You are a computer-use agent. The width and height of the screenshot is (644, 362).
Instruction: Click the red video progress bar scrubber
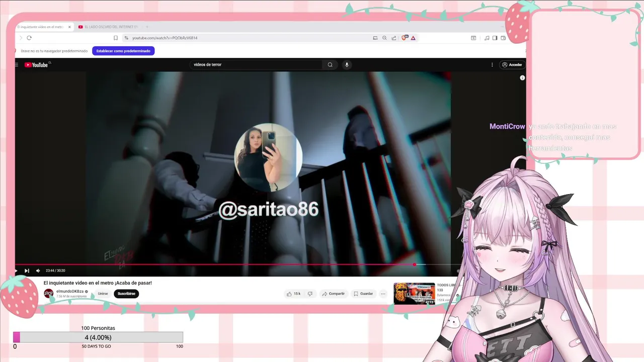click(415, 264)
